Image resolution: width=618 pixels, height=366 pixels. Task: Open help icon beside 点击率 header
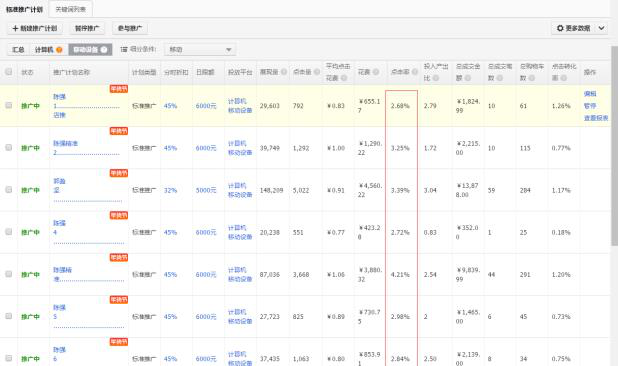tap(415, 72)
